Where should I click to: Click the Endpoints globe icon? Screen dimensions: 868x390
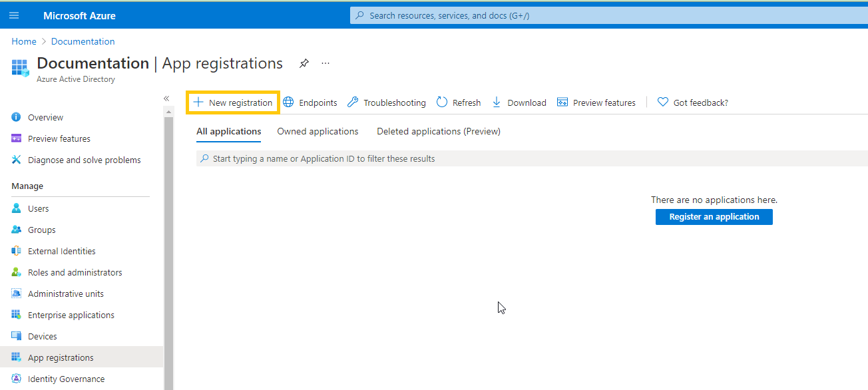click(x=288, y=102)
